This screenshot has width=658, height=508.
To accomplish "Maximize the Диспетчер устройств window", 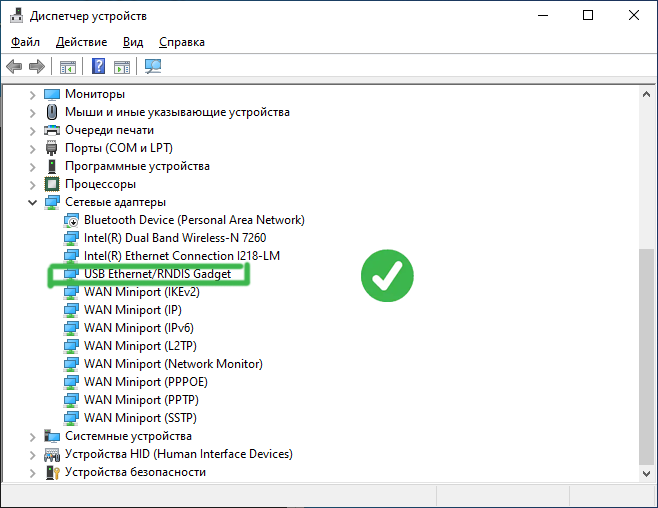I will click(x=588, y=16).
